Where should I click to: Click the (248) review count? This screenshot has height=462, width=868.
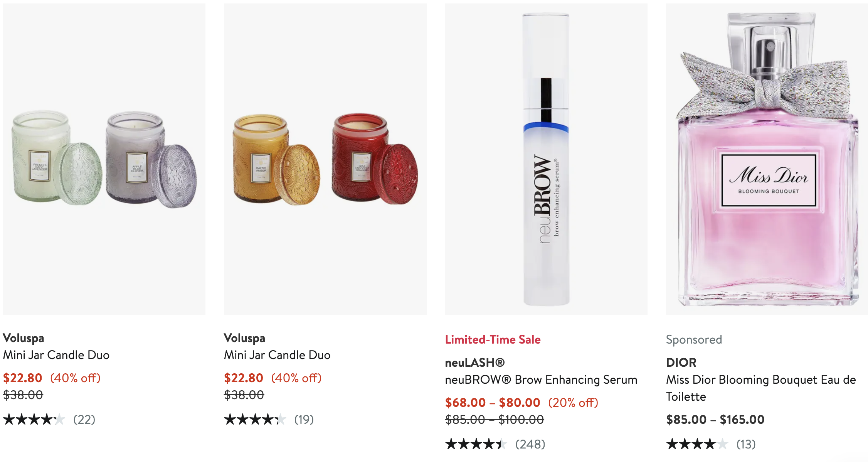[530, 444]
